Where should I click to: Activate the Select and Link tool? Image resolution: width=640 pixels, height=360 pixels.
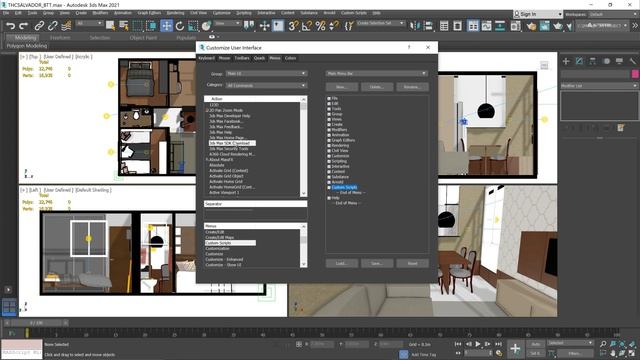pos(39,26)
